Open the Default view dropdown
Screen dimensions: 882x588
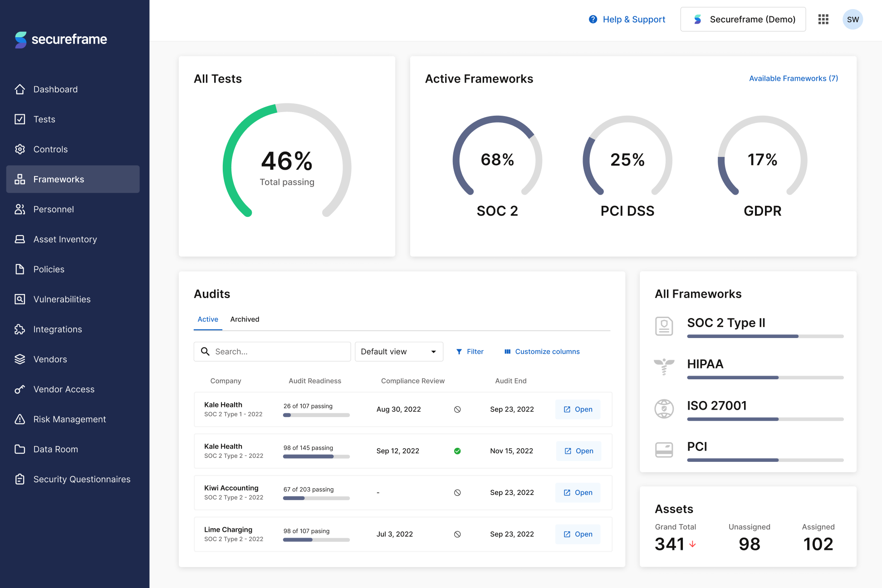tap(399, 352)
